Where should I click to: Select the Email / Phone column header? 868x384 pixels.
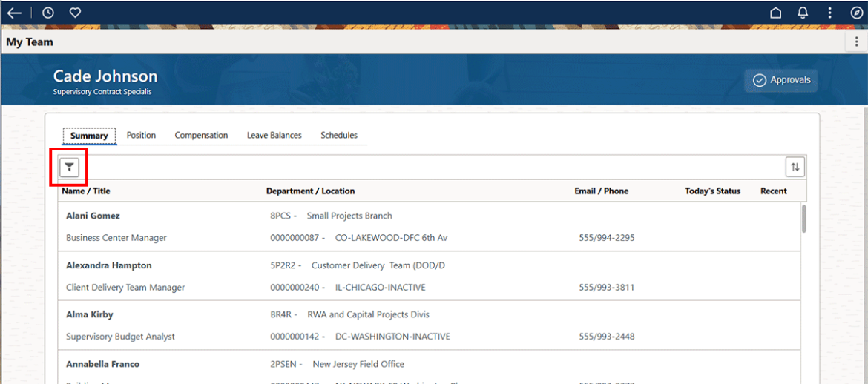pyautogui.click(x=602, y=191)
